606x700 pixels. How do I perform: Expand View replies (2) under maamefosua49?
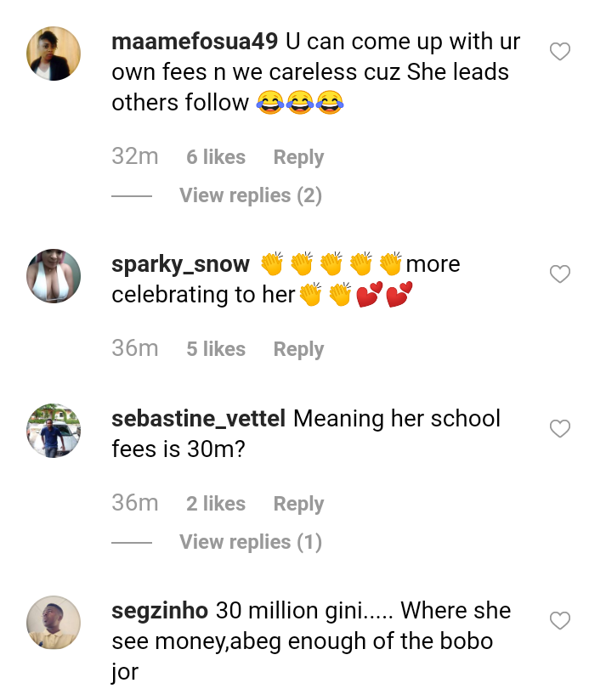click(x=251, y=195)
